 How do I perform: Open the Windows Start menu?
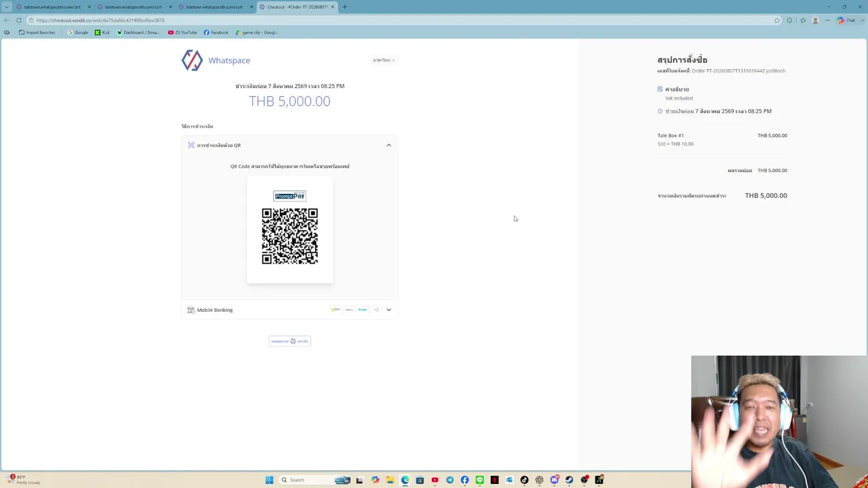[269, 480]
